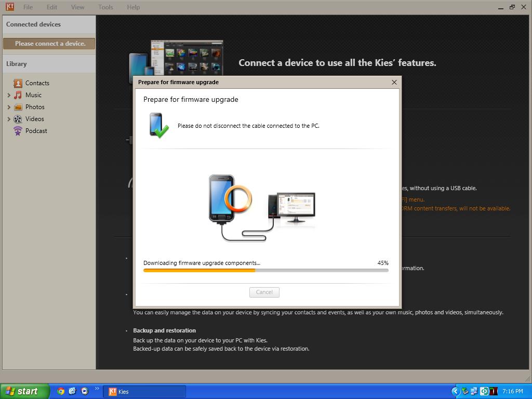
Task: Launch Chrome from quick launch
Action: [61, 391]
